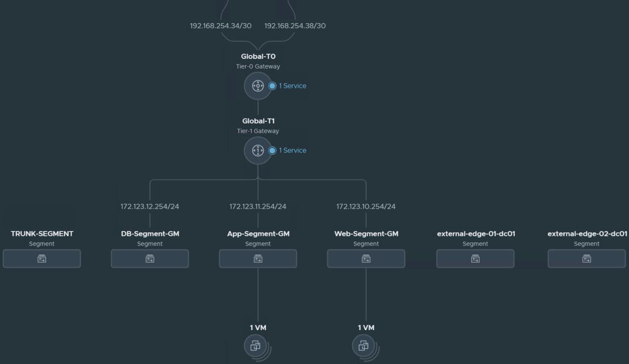Select the Web-Segment-GM segment box

(366, 259)
